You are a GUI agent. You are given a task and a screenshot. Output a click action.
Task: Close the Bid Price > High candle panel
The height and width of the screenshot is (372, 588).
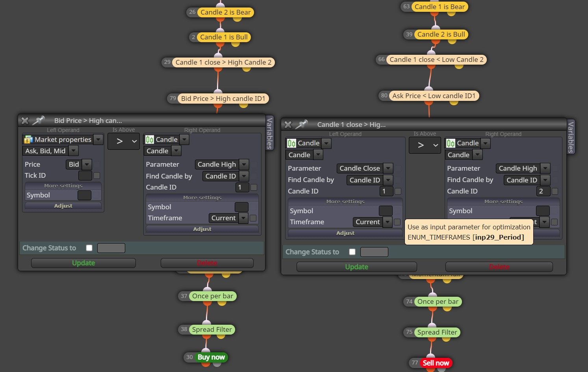click(25, 121)
